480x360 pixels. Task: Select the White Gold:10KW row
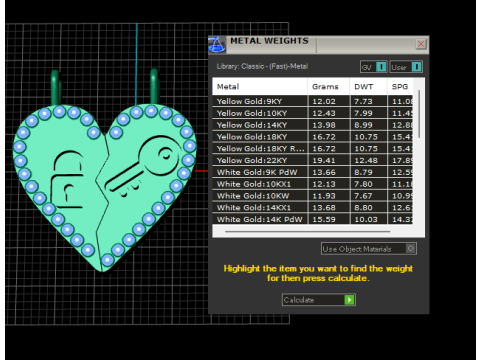pos(313,196)
